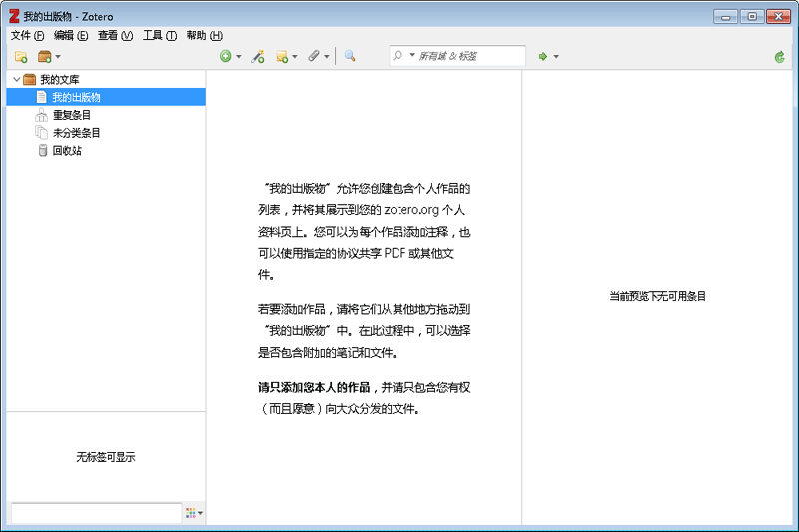Viewport: 799px width, 532px height.
Task: Click the bold 请只添加您本人的作品 text
Action: point(314,388)
